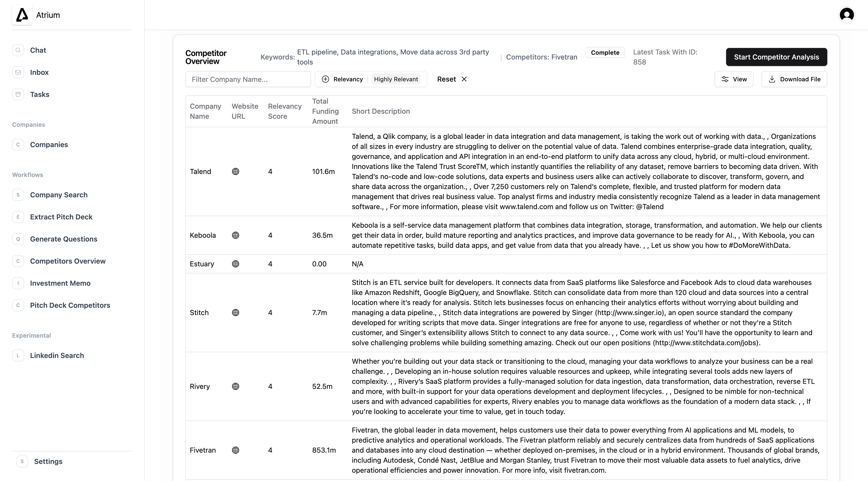The width and height of the screenshot is (868, 481).
Task: Open Generate Questions workflow
Action: tap(63, 239)
